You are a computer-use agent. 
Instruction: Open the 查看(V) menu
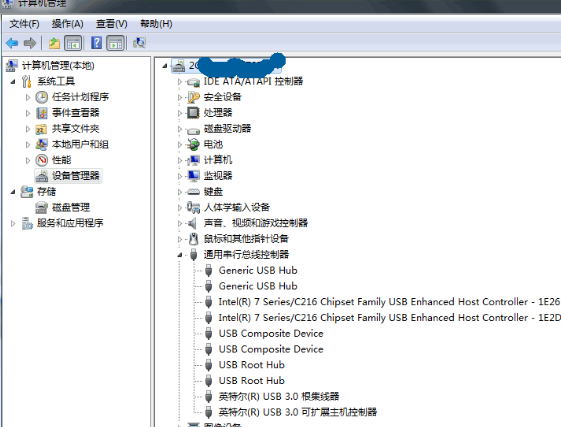[112, 24]
